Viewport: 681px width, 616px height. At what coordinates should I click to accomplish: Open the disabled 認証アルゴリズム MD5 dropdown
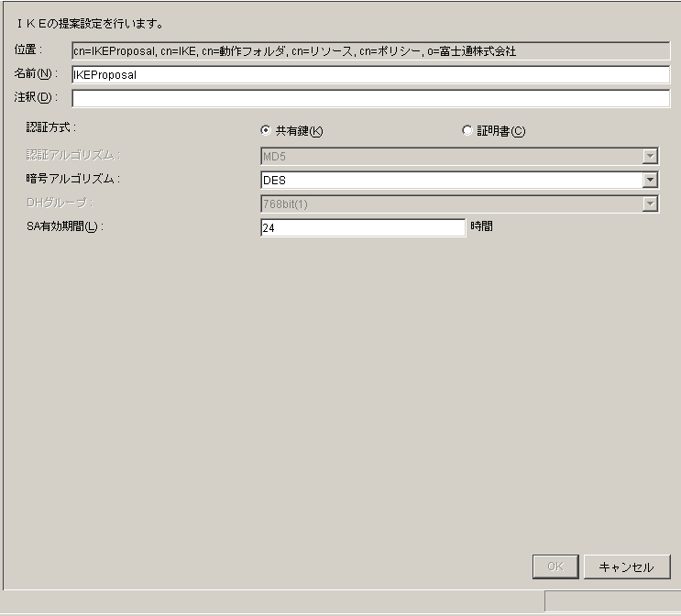pyautogui.click(x=459, y=157)
